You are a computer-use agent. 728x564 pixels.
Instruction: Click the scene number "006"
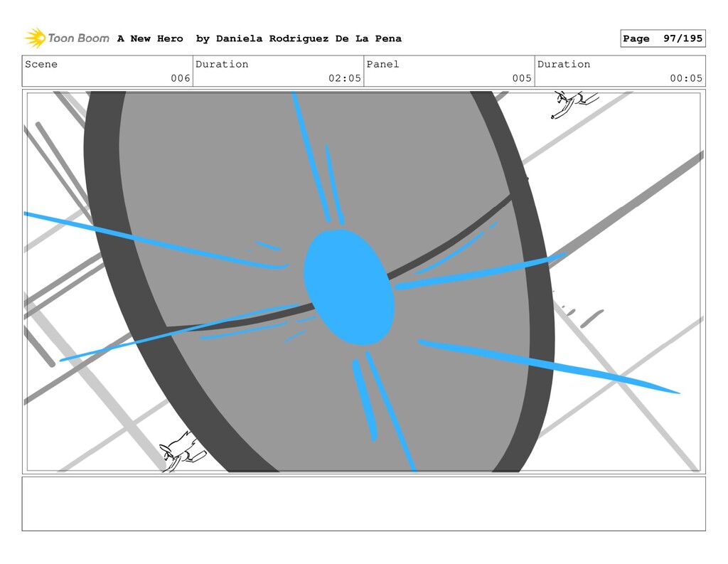[x=181, y=78]
